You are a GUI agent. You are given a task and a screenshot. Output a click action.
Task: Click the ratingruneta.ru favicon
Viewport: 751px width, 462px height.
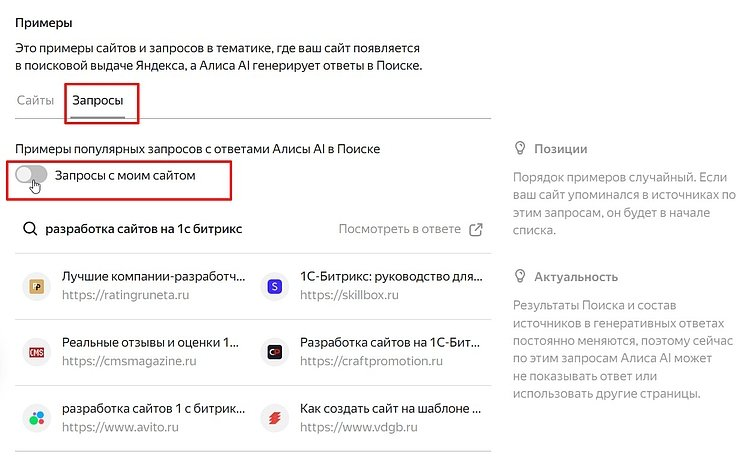click(36, 286)
